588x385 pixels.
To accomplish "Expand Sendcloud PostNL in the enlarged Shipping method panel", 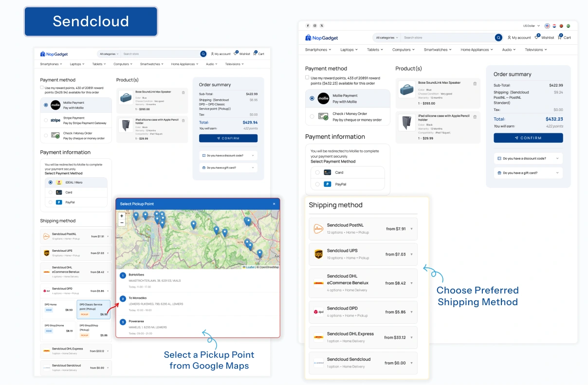I will [x=363, y=229].
